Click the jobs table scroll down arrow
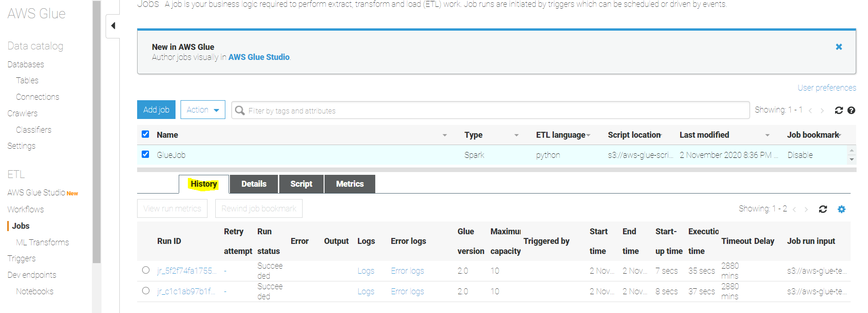The image size is (868, 313). click(852, 160)
